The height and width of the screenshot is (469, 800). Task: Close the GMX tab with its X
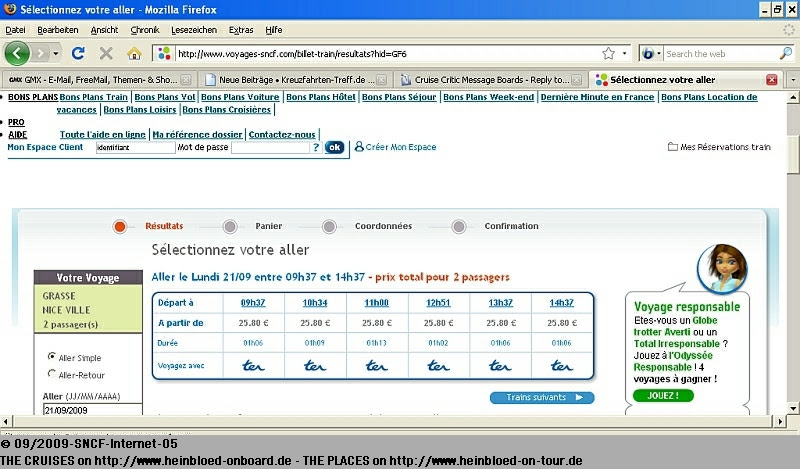coord(186,80)
